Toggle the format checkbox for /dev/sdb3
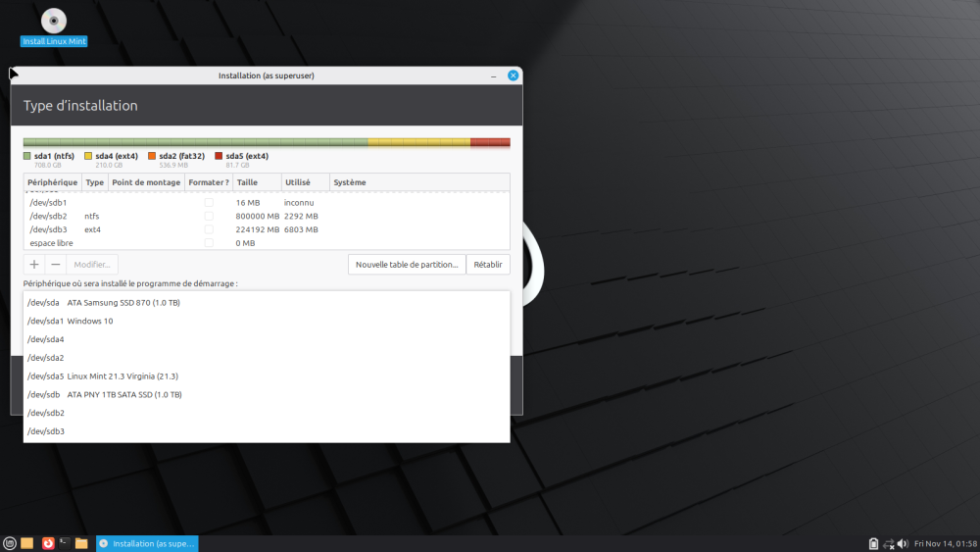980x552 pixels. pos(209,229)
